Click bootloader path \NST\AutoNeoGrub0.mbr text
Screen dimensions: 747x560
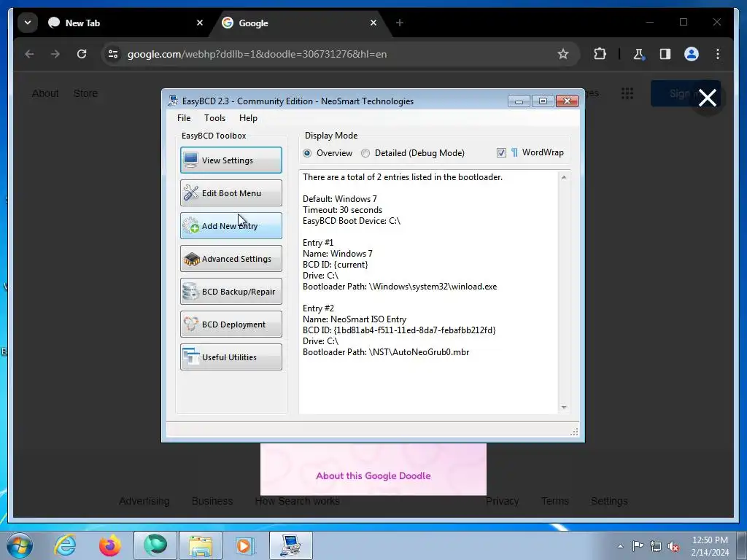click(x=386, y=352)
